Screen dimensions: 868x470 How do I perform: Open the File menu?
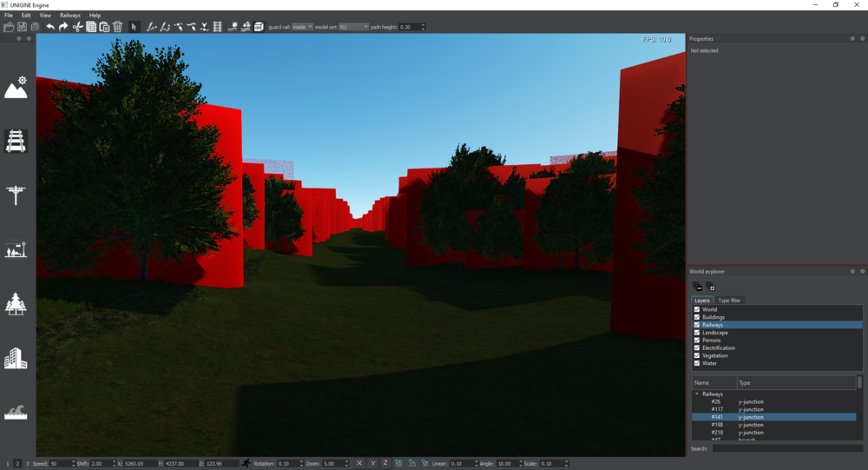pos(9,16)
